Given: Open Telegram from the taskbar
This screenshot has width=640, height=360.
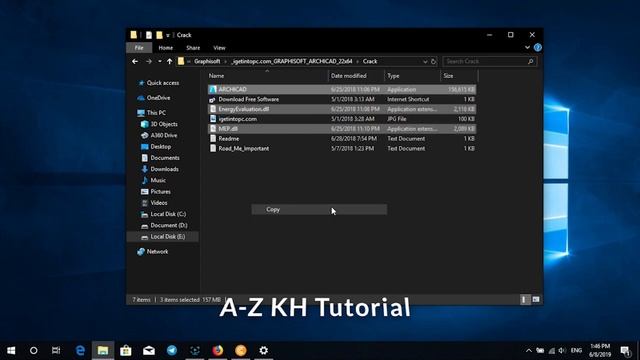Looking at the screenshot, I should point(172,351).
